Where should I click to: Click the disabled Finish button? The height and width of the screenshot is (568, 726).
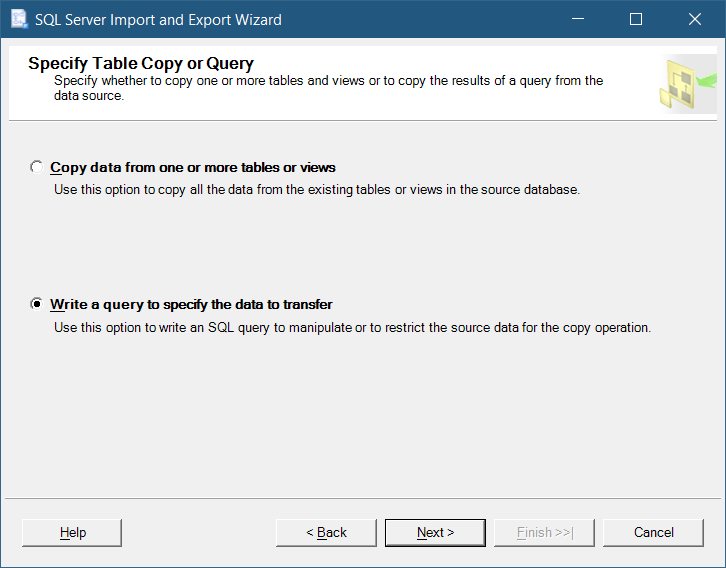click(544, 532)
